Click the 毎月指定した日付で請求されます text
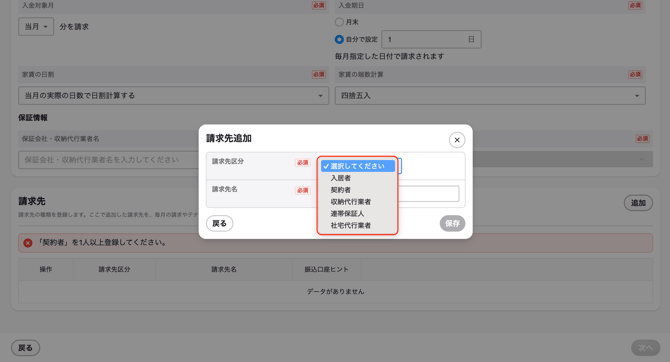 coord(390,56)
